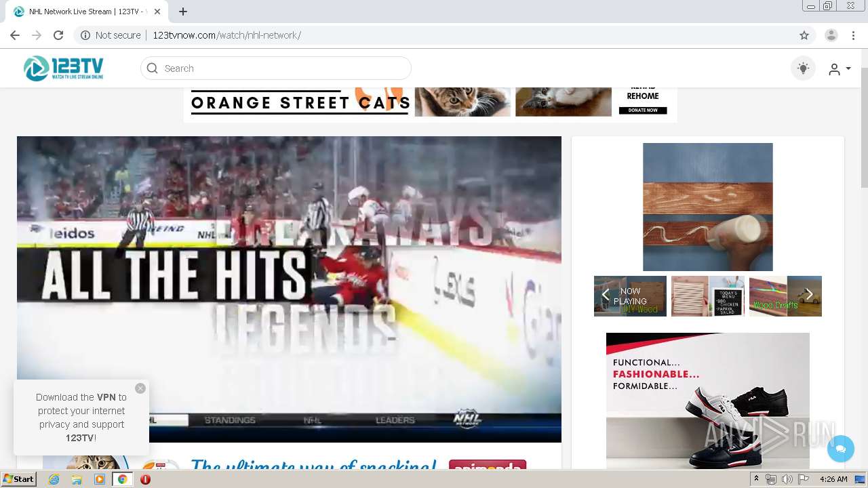The image size is (868, 488).
Task: Open the network tray icon
Action: point(771,479)
